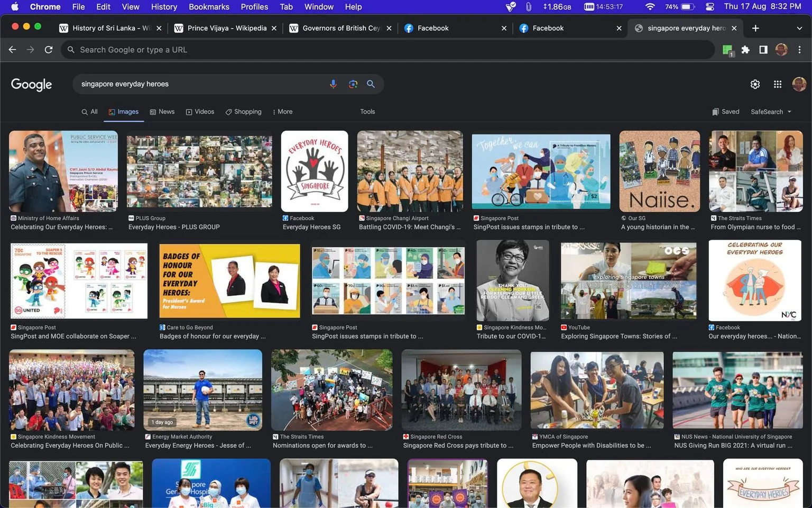
Task: Reload the page with refresh icon
Action: point(49,50)
